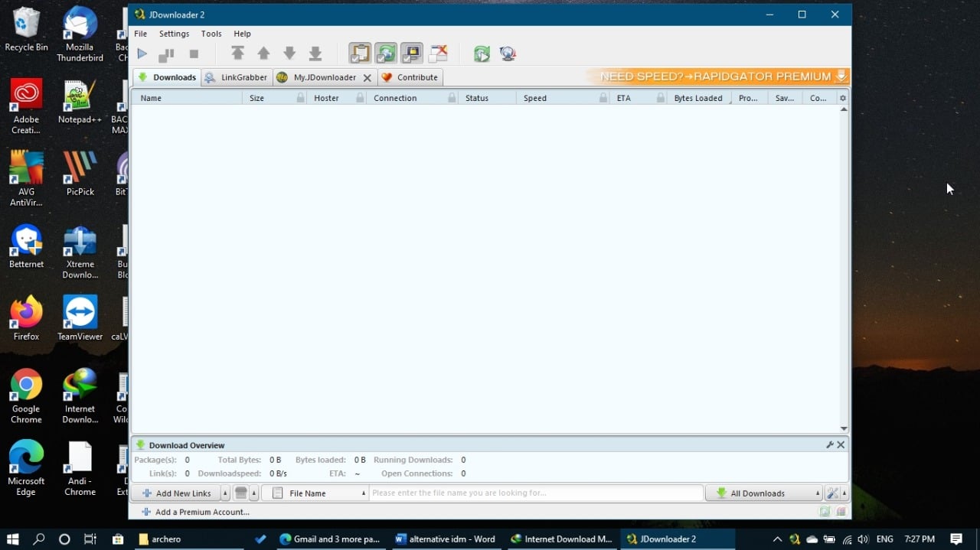
Task: Move selection to top arrow icon
Action: 237,53
